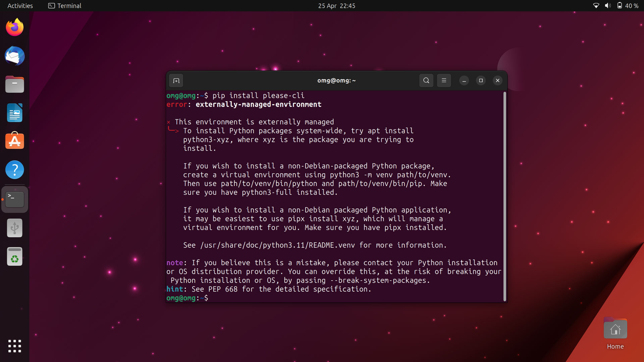Image resolution: width=644 pixels, height=362 pixels.
Task: Click the empty prompt on the last line
Action: pos(187,298)
